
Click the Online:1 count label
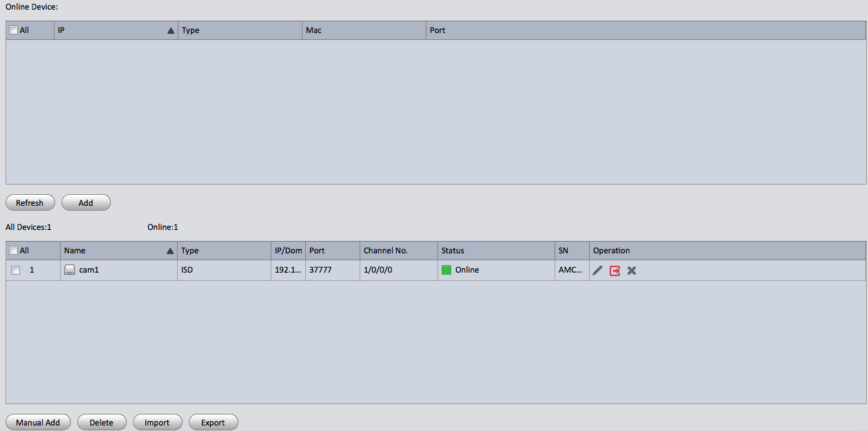point(163,227)
